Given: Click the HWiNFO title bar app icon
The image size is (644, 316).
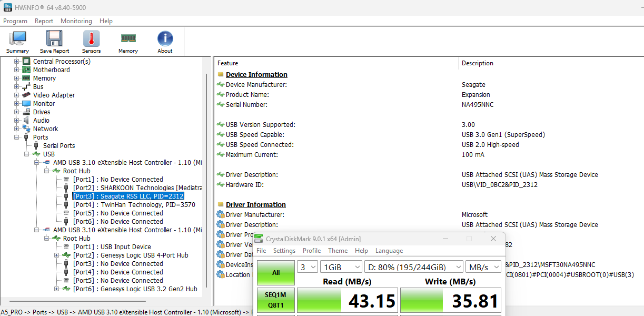Looking at the screenshot, I should 8,8.
